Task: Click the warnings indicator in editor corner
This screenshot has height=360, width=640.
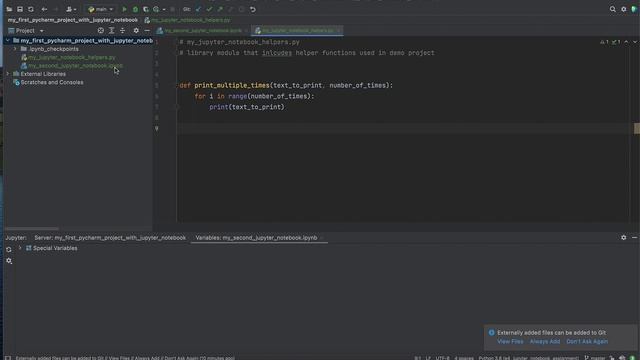Action: (x=610, y=42)
